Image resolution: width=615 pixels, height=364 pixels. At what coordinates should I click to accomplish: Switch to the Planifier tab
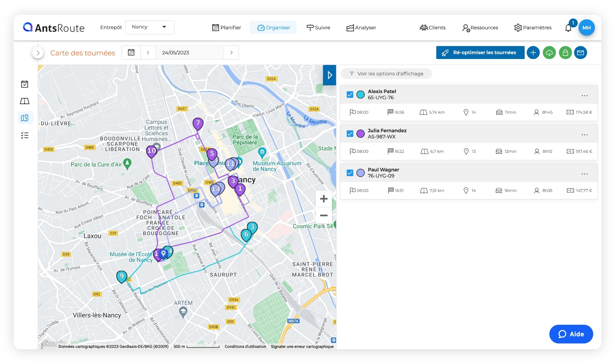click(x=227, y=28)
